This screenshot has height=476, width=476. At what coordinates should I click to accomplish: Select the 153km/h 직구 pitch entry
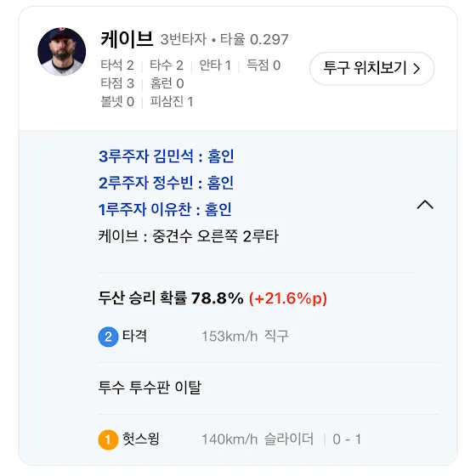tap(245, 337)
